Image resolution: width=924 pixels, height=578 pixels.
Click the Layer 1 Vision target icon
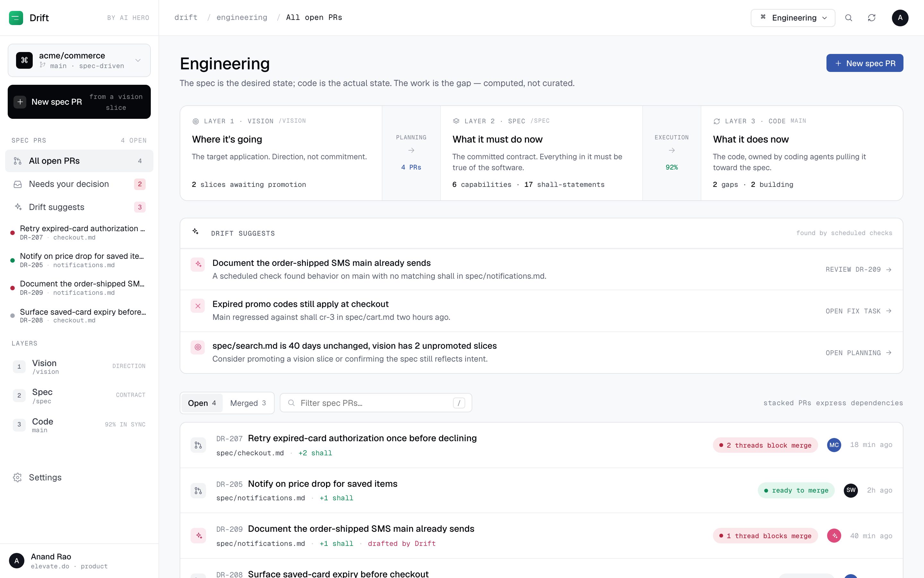(195, 121)
